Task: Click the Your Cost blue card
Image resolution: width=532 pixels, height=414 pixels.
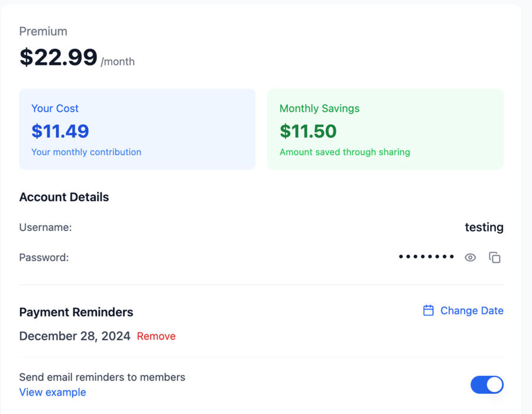Action: click(137, 129)
